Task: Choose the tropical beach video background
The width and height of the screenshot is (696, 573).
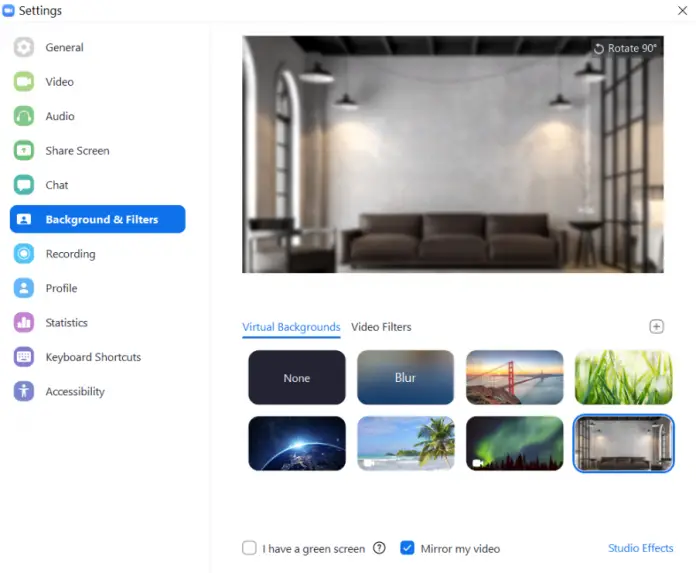Action: pos(406,443)
